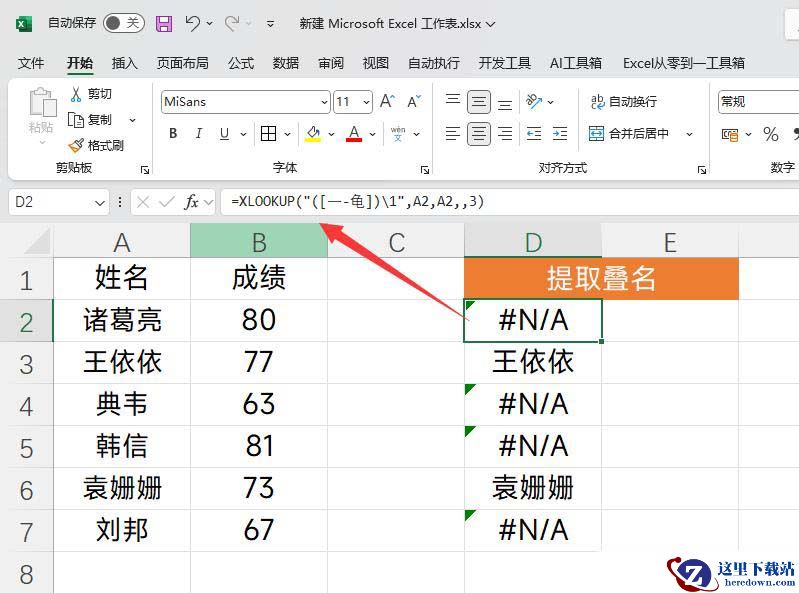The height and width of the screenshot is (593, 799).
Task: Switch to the 视图 ribbon tab
Action: tap(376, 63)
